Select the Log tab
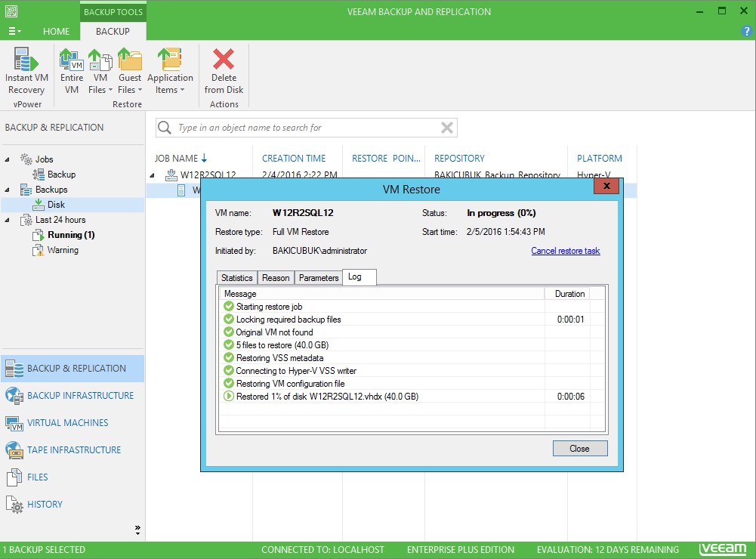The width and height of the screenshot is (756, 559). (359, 276)
